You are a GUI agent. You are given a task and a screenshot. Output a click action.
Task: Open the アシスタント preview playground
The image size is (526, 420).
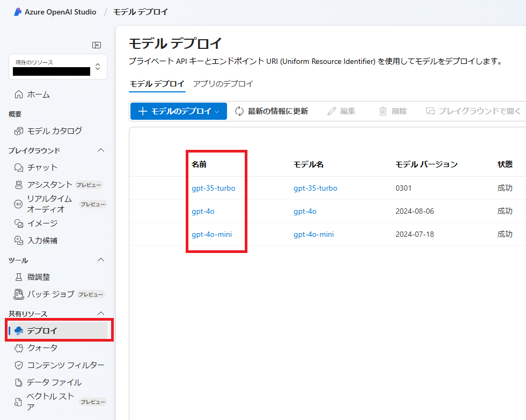pos(18,185)
